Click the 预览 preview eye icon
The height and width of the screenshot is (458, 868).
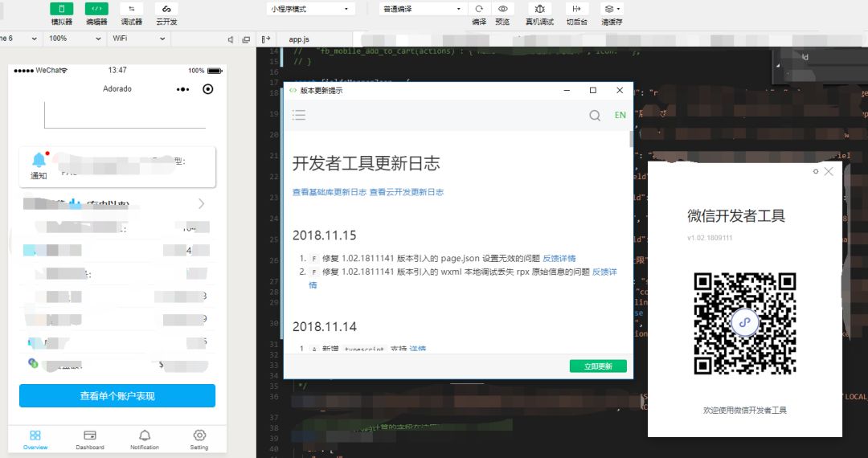502,9
